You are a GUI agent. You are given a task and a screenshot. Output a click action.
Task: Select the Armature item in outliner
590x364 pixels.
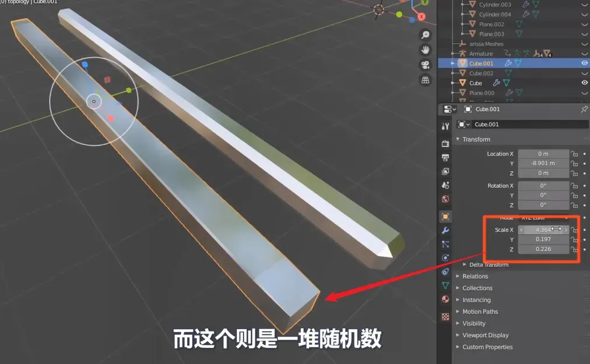[480, 54]
